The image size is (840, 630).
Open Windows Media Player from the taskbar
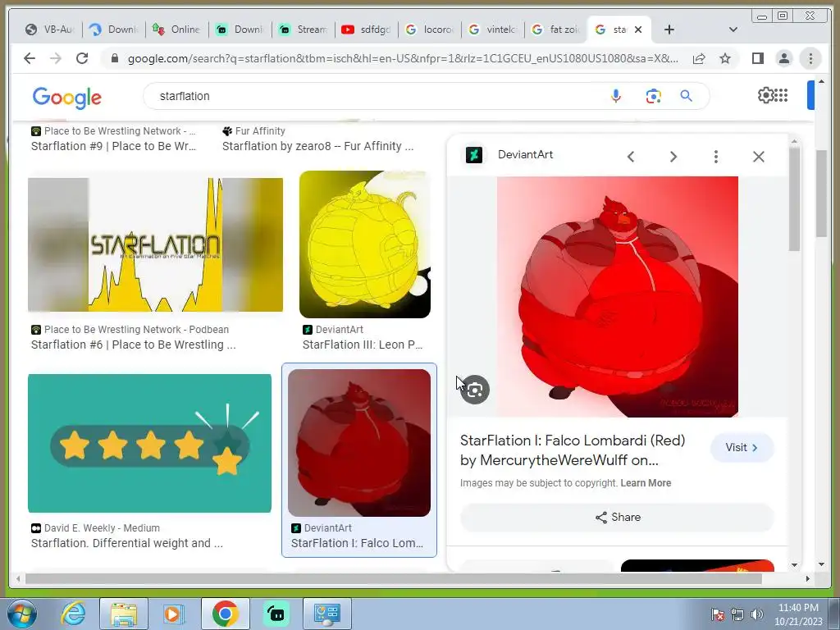174,614
